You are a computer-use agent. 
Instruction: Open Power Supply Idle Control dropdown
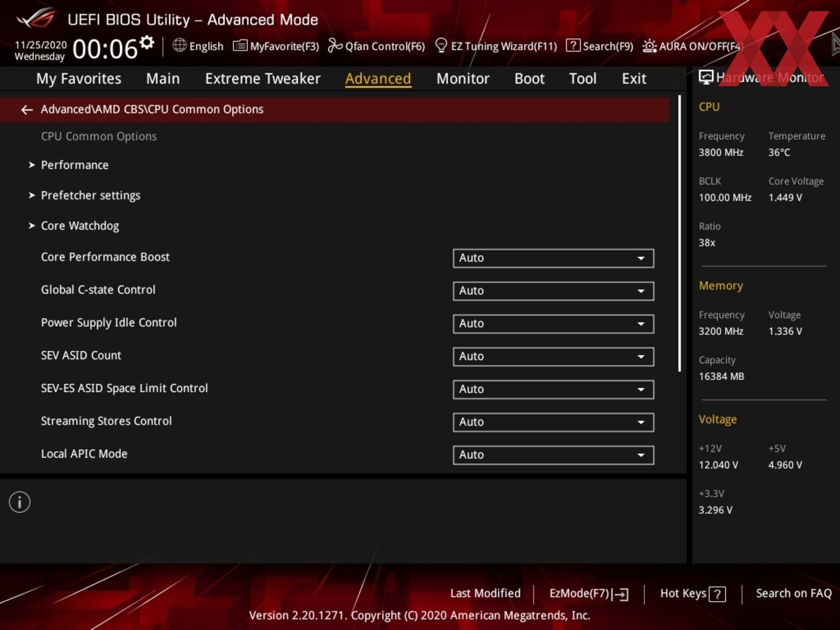tap(553, 324)
